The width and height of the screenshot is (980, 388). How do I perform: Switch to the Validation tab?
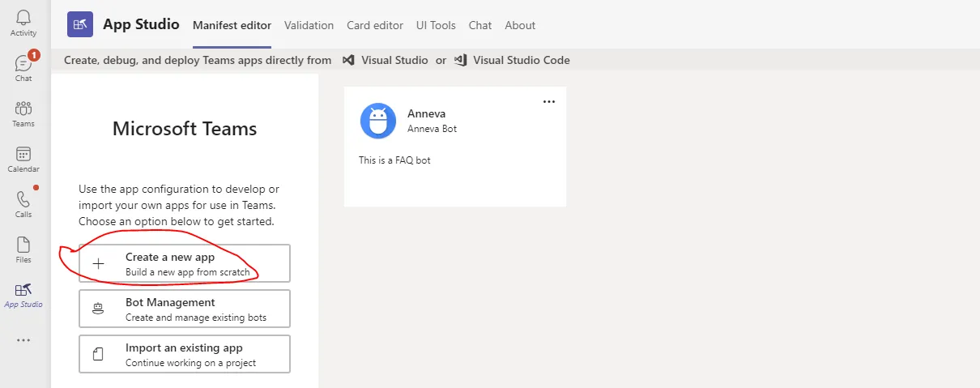pos(309,25)
